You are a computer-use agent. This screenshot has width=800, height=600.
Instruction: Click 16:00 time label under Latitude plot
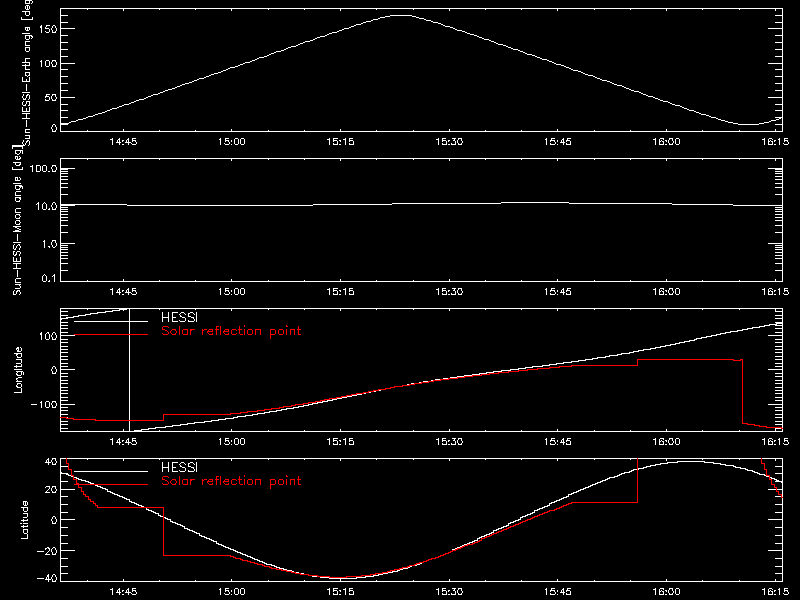click(666, 592)
